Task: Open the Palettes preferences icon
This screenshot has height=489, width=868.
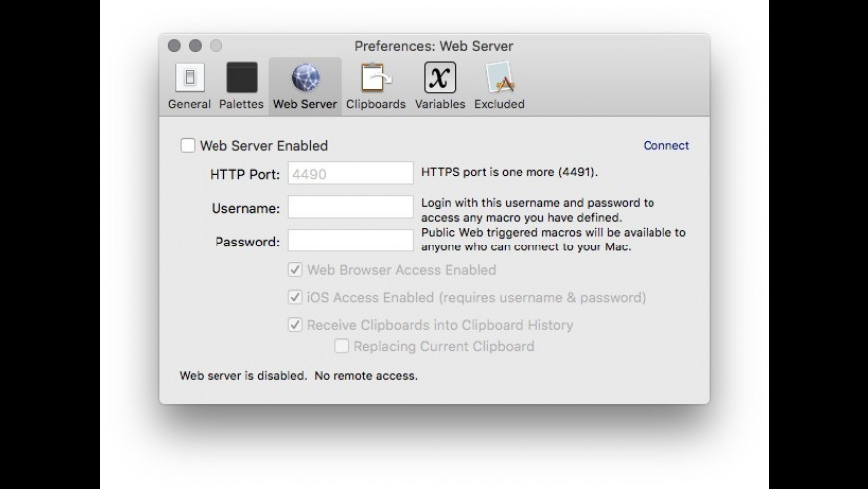Action: click(241, 79)
